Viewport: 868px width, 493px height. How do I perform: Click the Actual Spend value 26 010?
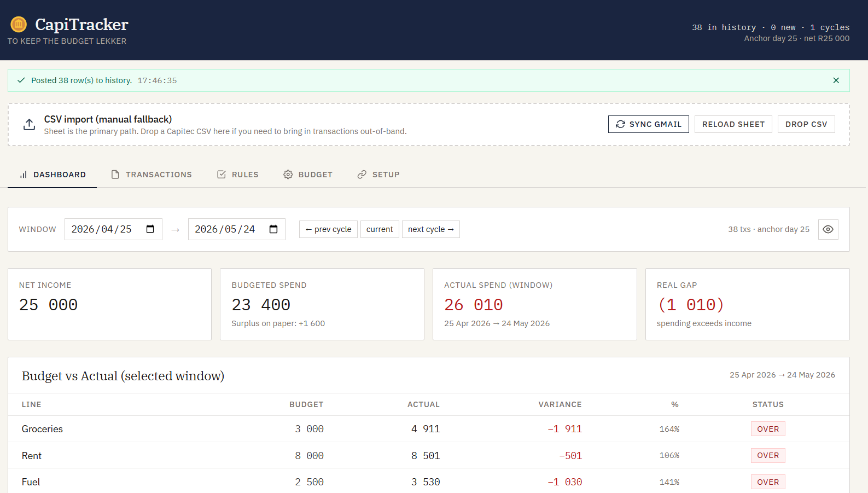point(474,305)
